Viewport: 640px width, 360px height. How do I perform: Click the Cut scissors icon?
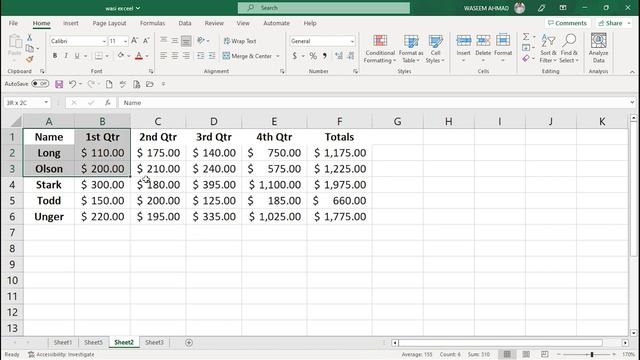29,38
